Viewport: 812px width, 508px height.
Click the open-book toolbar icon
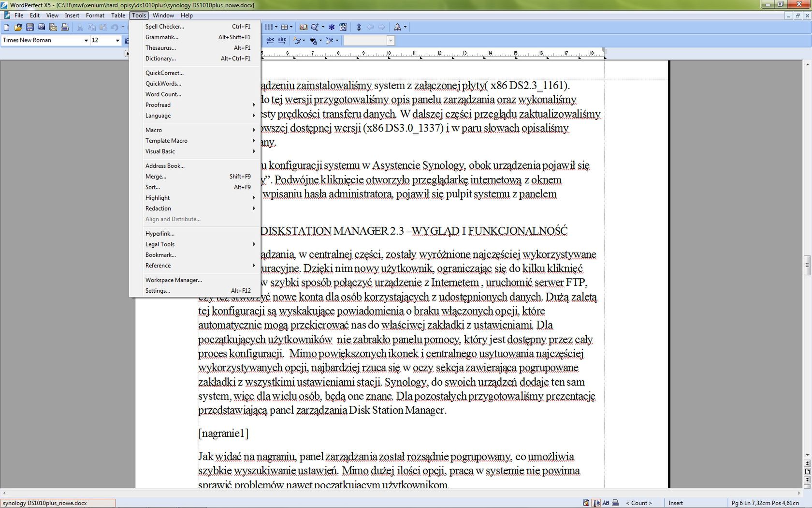pyautogui.click(x=304, y=27)
